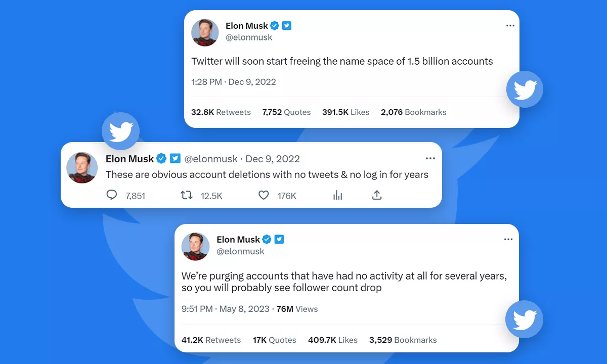Click the share icon on middle tweet
This screenshot has height=364, width=607.
[x=376, y=195]
